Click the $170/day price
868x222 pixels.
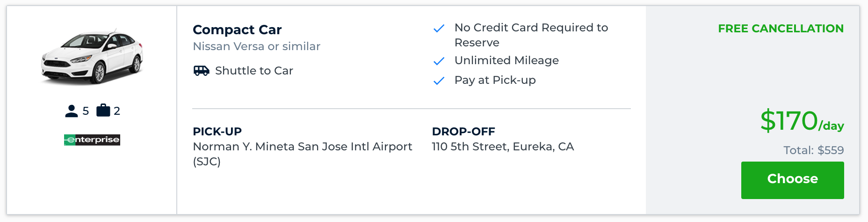[802, 121]
